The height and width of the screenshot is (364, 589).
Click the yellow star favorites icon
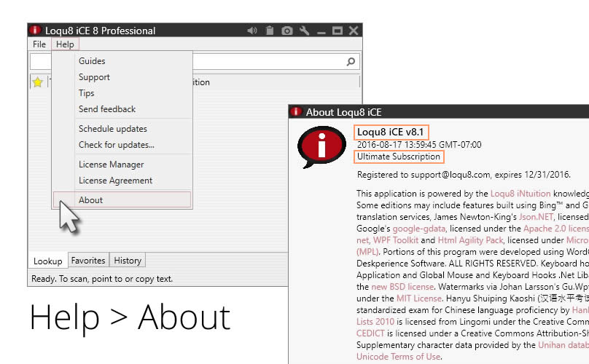pos(38,82)
